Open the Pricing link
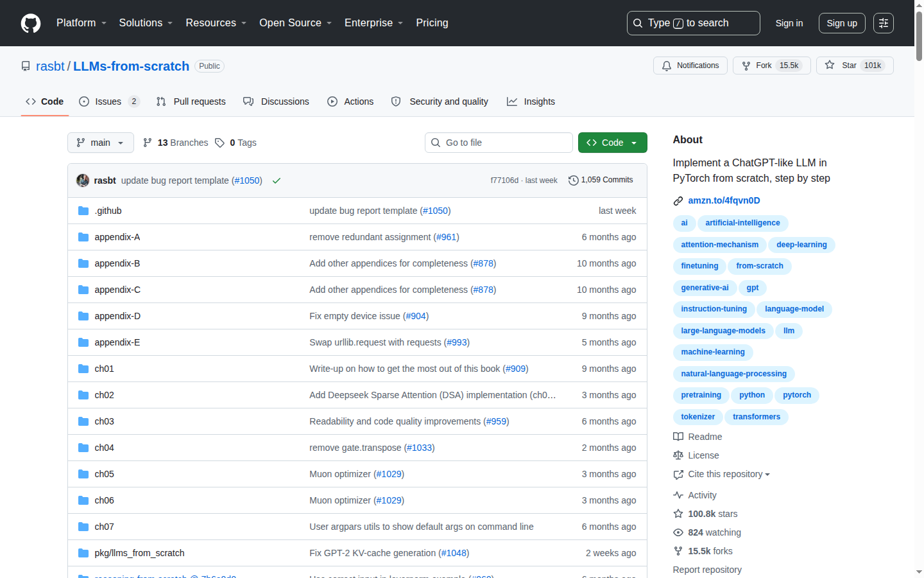924x578 pixels. point(432,23)
